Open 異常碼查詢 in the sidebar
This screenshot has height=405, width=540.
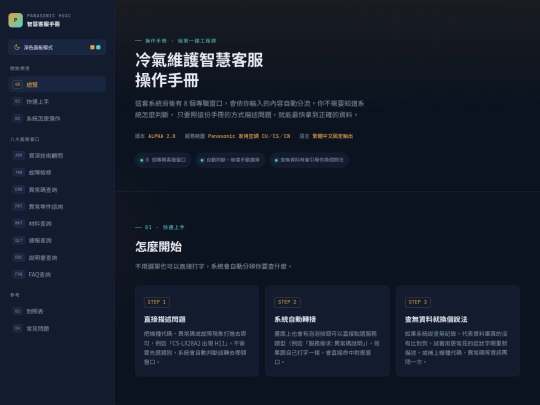pos(57,189)
